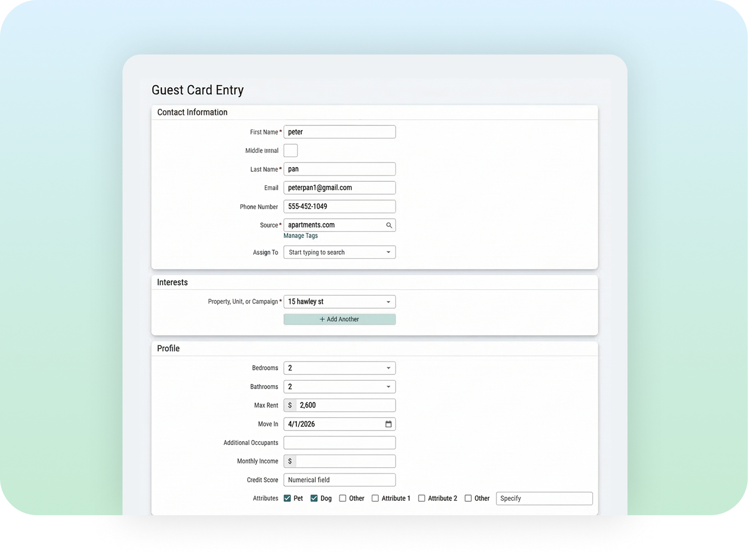
Task: Open the Assign To dropdown
Action: (x=340, y=252)
